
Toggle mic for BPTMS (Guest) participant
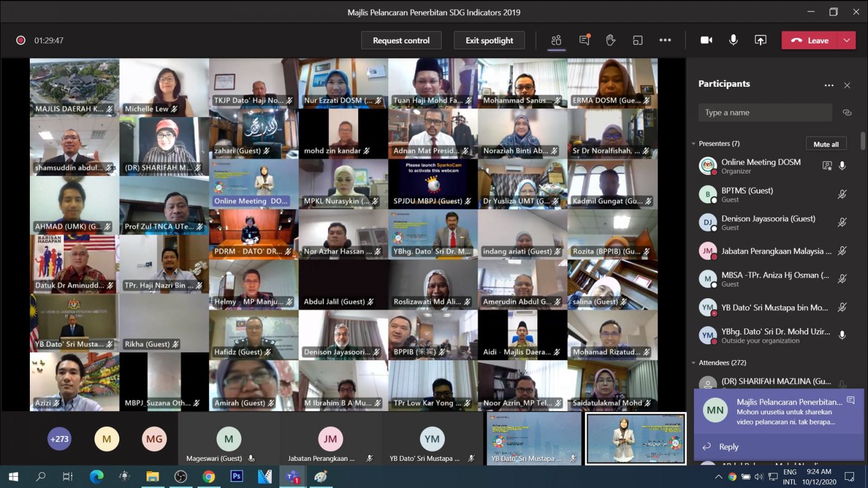[842, 194]
